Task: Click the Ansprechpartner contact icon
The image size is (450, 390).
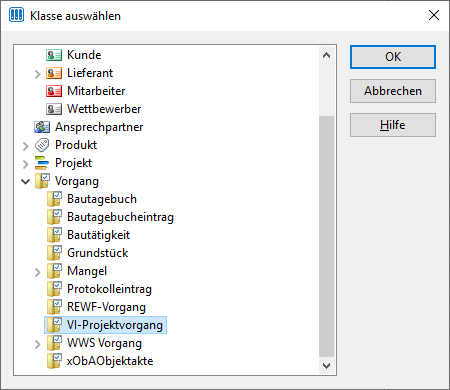Action: click(42, 127)
